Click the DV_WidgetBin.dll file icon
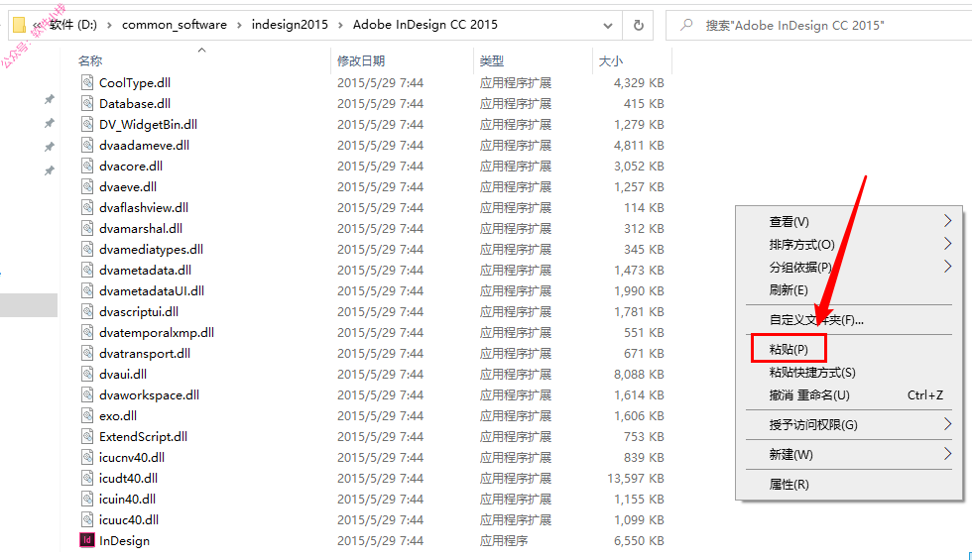The height and width of the screenshot is (560, 972). [x=87, y=124]
